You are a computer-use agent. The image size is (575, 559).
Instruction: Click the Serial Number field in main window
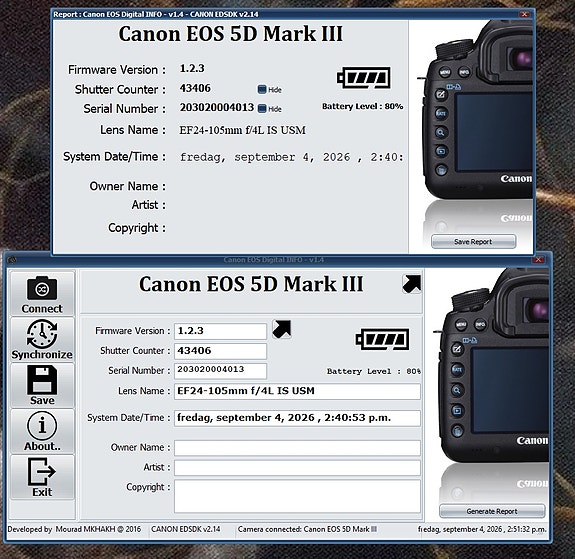220,370
